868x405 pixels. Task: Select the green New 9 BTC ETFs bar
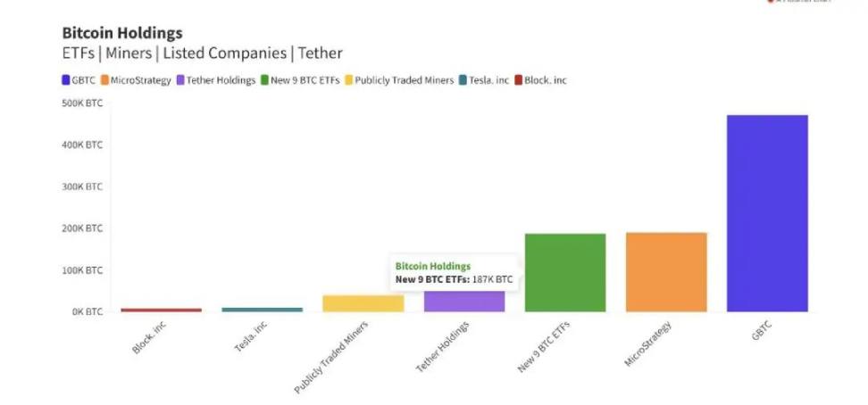(565, 273)
